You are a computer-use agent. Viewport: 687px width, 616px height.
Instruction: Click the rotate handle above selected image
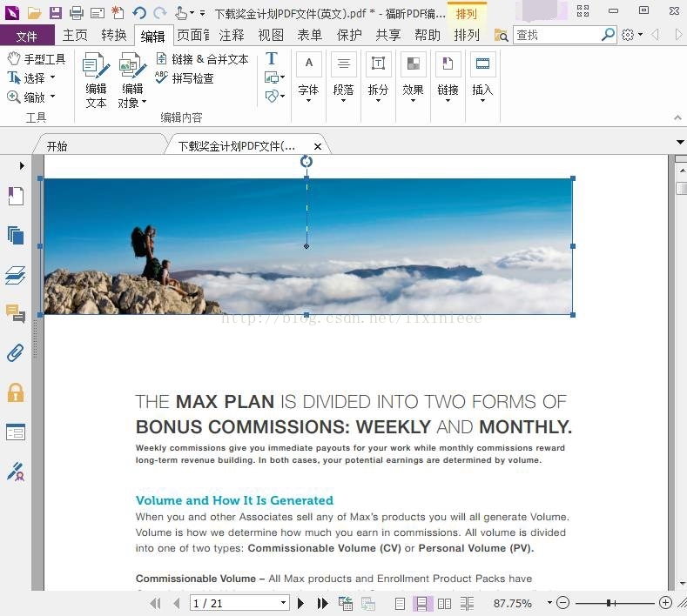click(x=306, y=162)
